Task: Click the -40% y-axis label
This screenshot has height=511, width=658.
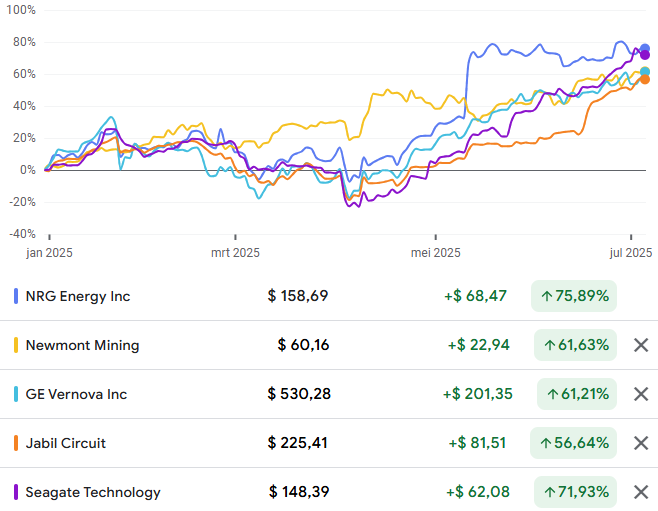Action: click(x=23, y=234)
